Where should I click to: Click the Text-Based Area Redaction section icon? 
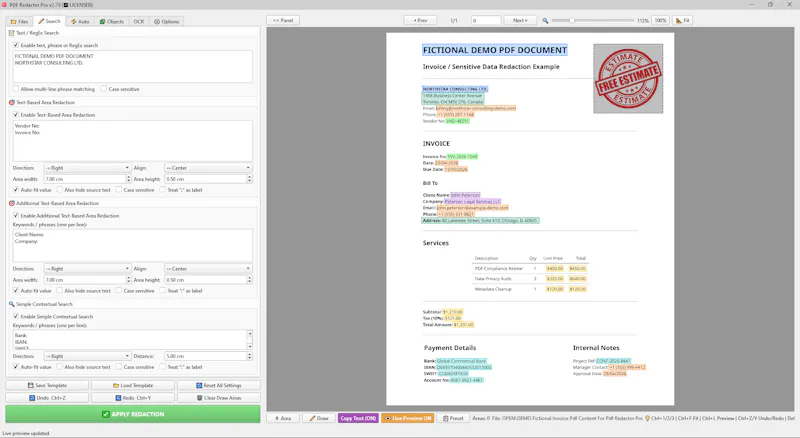tap(11, 102)
